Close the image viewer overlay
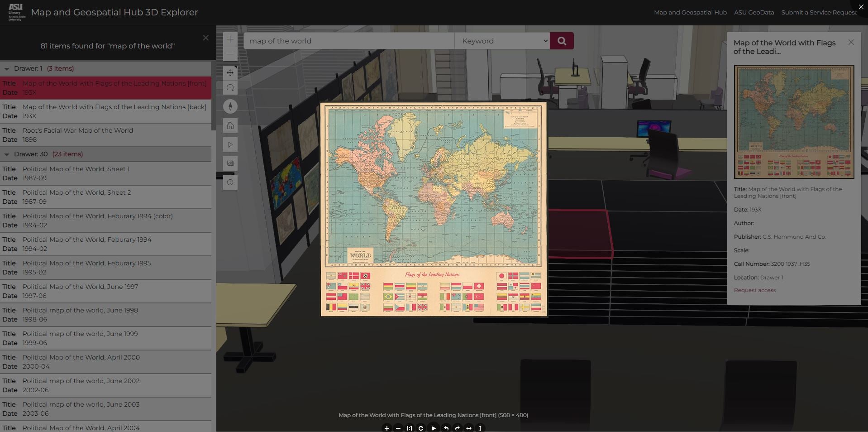 click(x=861, y=7)
